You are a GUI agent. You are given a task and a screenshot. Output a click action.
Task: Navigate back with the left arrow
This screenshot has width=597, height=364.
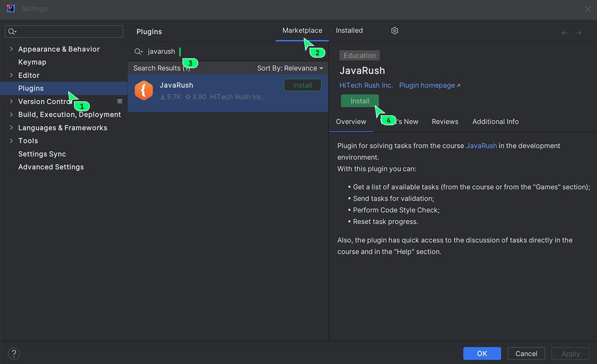[x=564, y=33]
